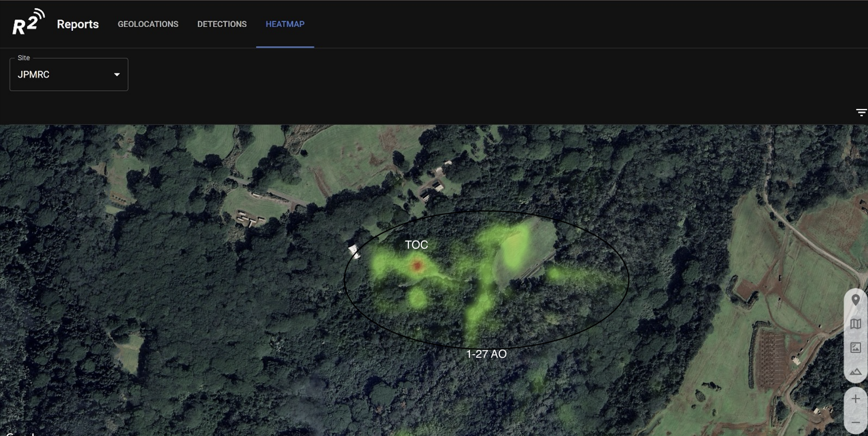Click the red heatmap hotspot near TOC

[417, 265]
